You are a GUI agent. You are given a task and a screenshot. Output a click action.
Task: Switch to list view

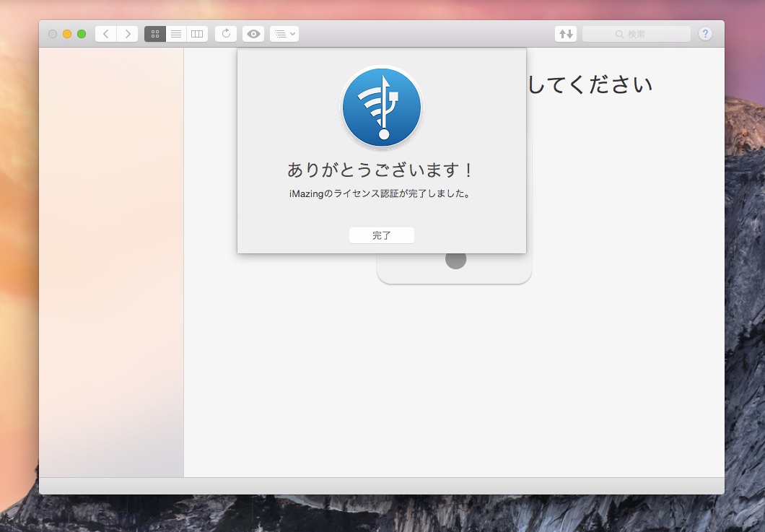pyautogui.click(x=176, y=34)
